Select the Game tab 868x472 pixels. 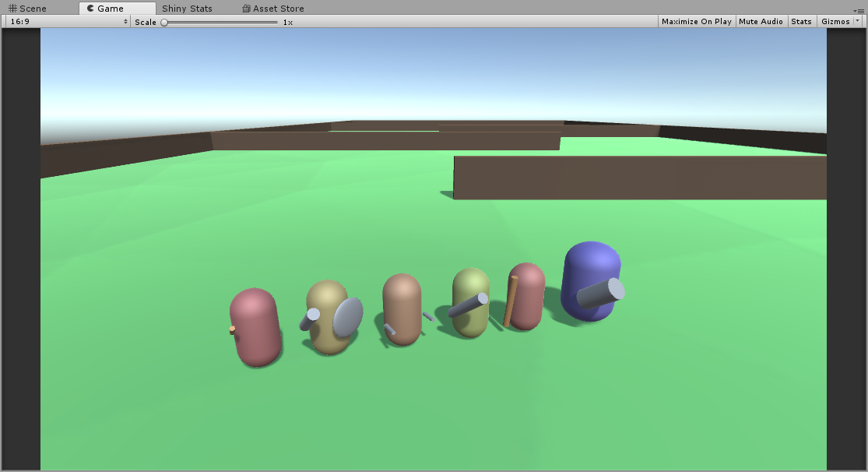click(x=109, y=9)
